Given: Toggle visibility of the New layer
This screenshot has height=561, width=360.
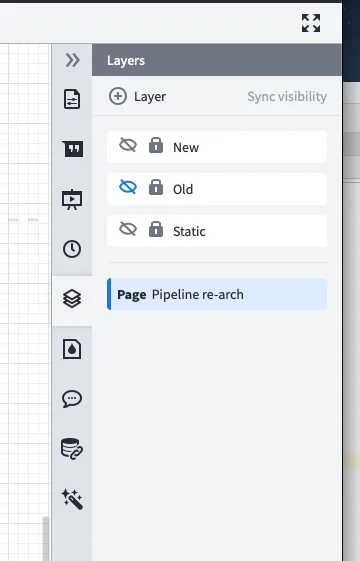Looking at the screenshot, I should (128, 145).
